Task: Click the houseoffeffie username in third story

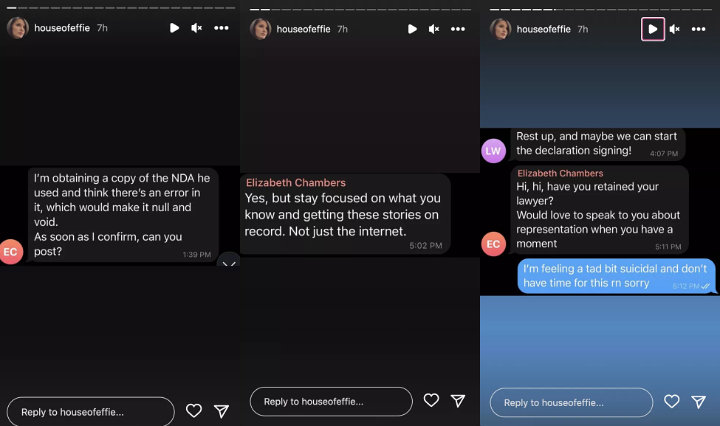Action: coord(543,29)
